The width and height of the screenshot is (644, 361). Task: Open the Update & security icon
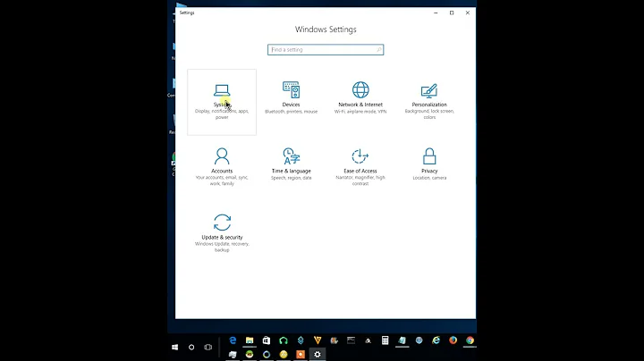[222, 222]
